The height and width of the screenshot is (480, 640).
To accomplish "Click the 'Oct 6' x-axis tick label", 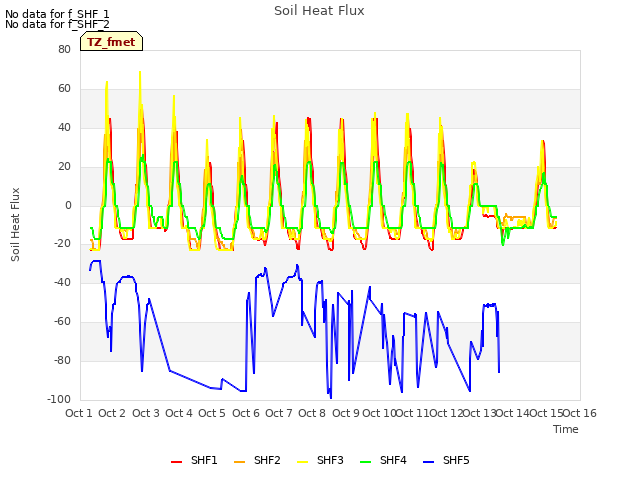I will point(246,413).
